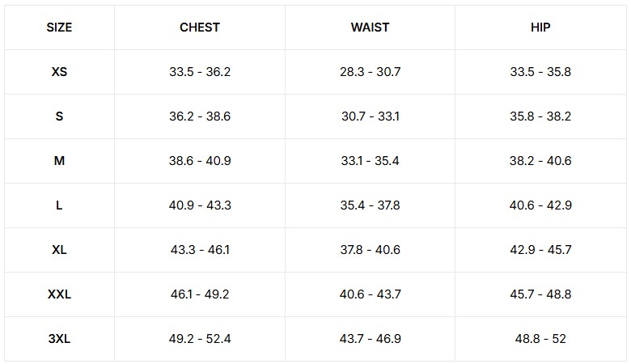This screenshot has height=364, width=631.
Task: Select the L size row label
Action: pos(59,205)
